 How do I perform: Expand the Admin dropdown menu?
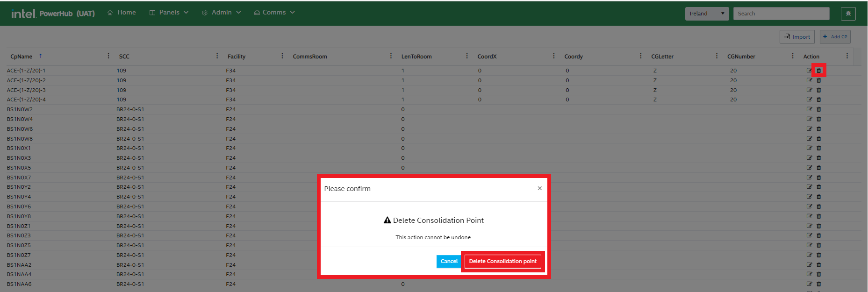pos(222,13)
